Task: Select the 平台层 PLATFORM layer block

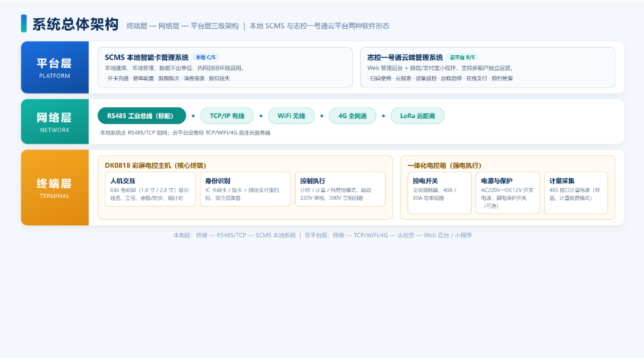Action: click(x=55, y=67)
